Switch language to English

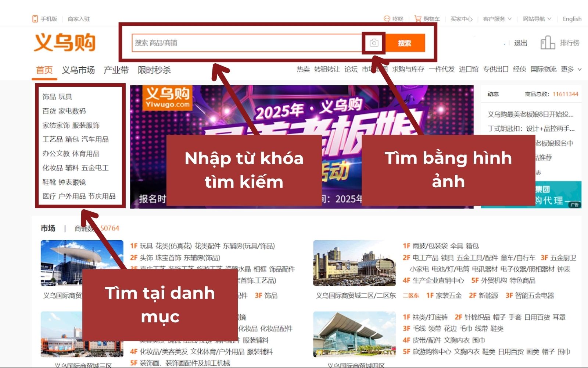(x=572, y=19)
